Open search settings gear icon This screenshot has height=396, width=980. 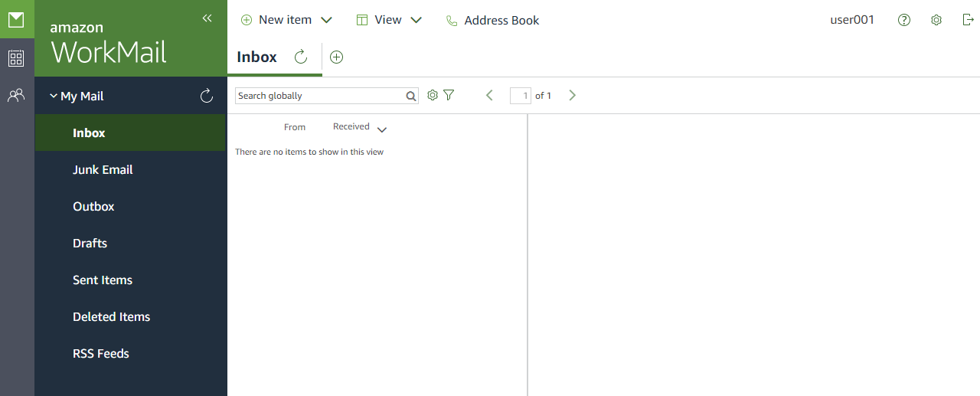433,95
